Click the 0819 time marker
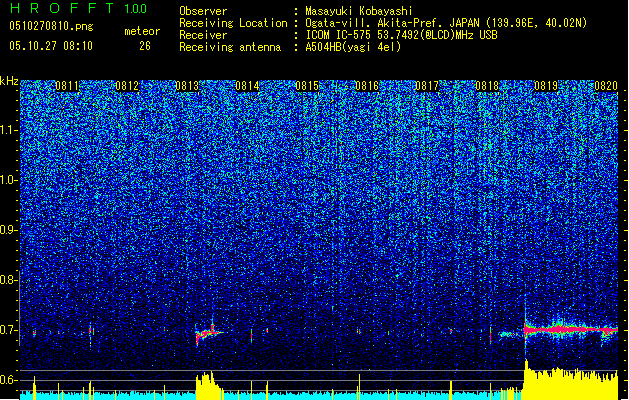Screen dimensions: 629x400 click(x=546, y=86)
